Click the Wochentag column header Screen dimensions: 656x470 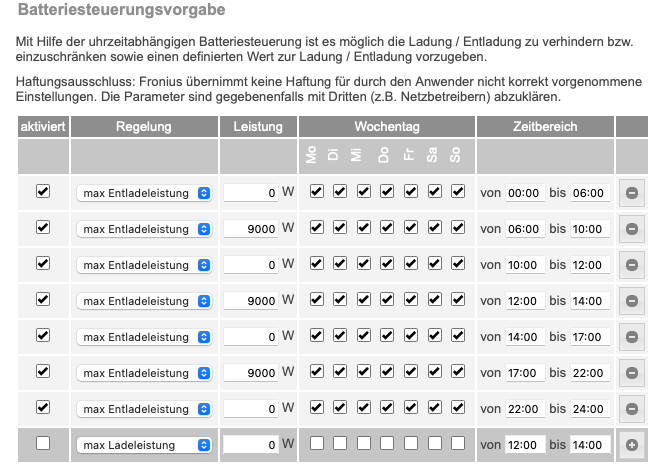(x=386, y=127)
